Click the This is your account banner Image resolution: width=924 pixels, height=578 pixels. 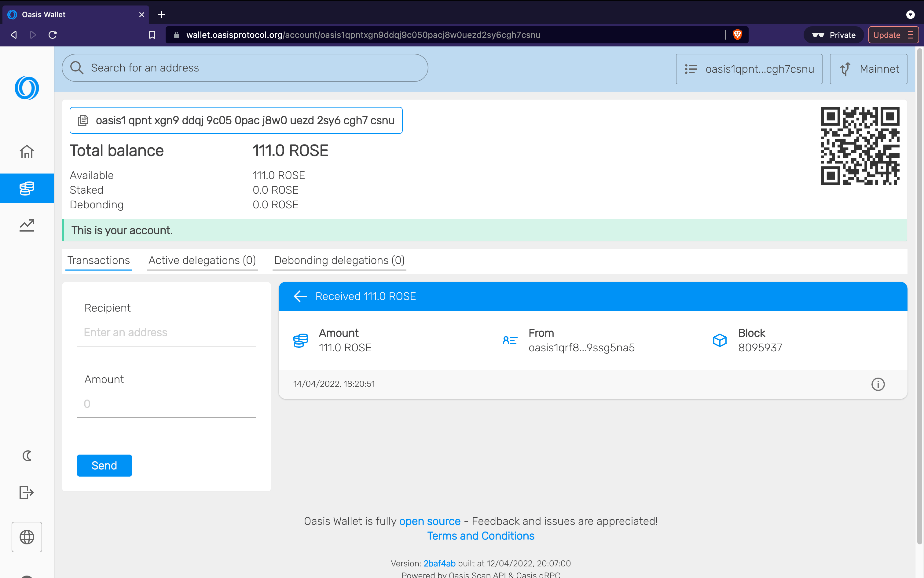pos(484,231)
